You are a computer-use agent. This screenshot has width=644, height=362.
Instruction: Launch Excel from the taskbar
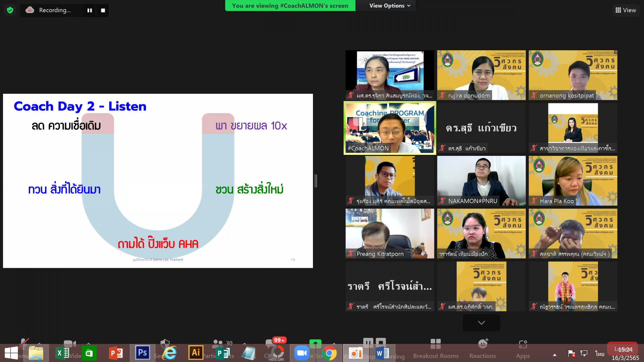(62, 353)
